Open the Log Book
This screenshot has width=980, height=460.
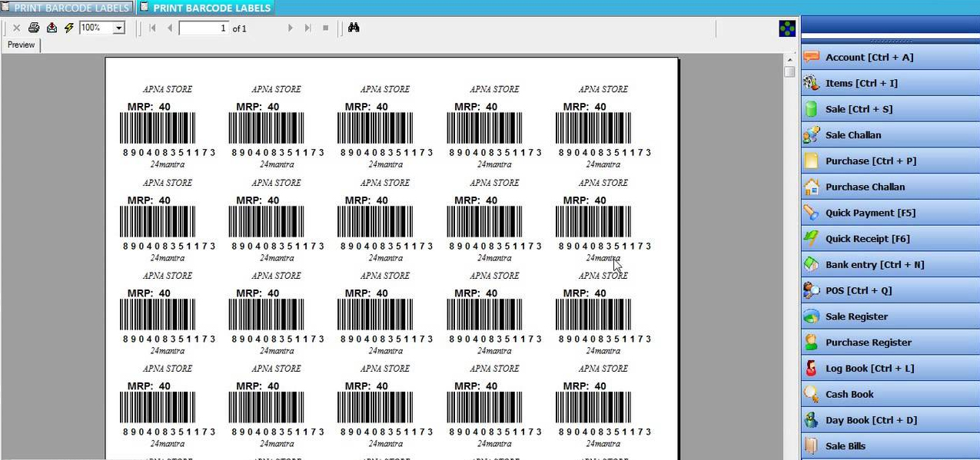pos(890,369)
